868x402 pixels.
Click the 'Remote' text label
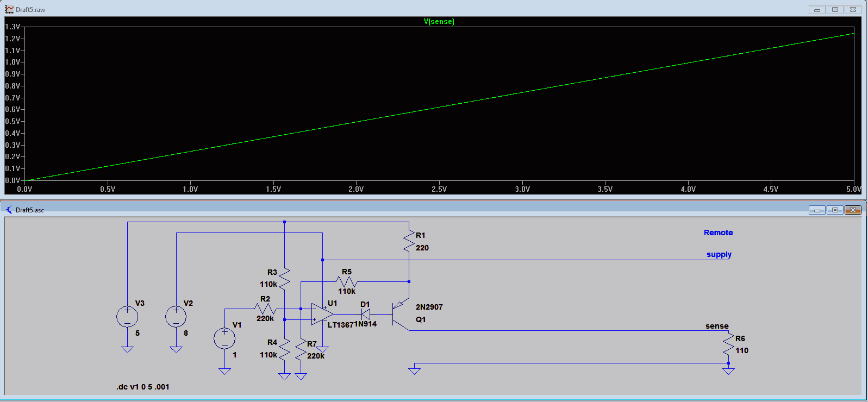pos(718,233)
